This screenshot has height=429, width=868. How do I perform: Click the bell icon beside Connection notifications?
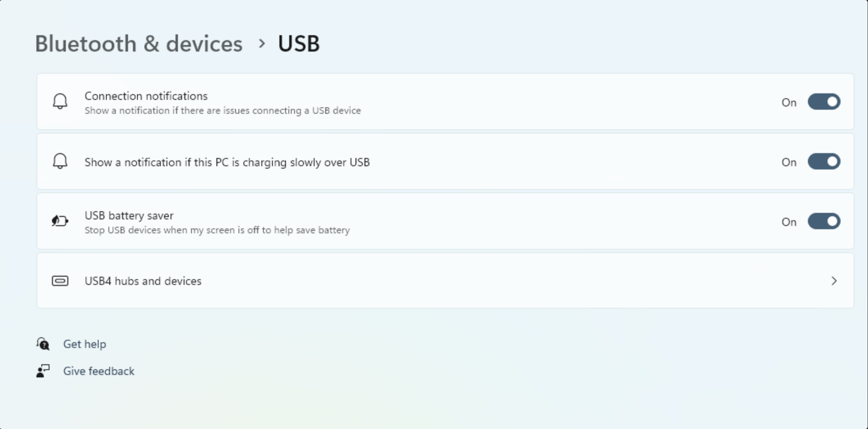pyautogui.click(x=60, y=101)
